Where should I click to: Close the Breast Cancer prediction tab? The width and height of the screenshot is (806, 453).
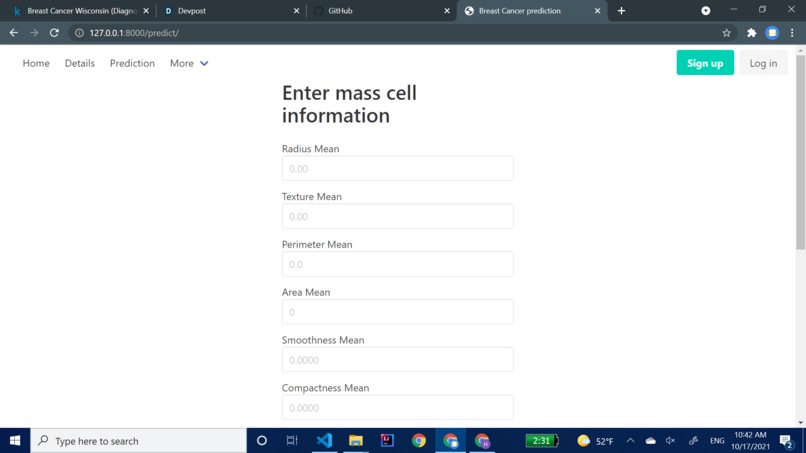597,11
